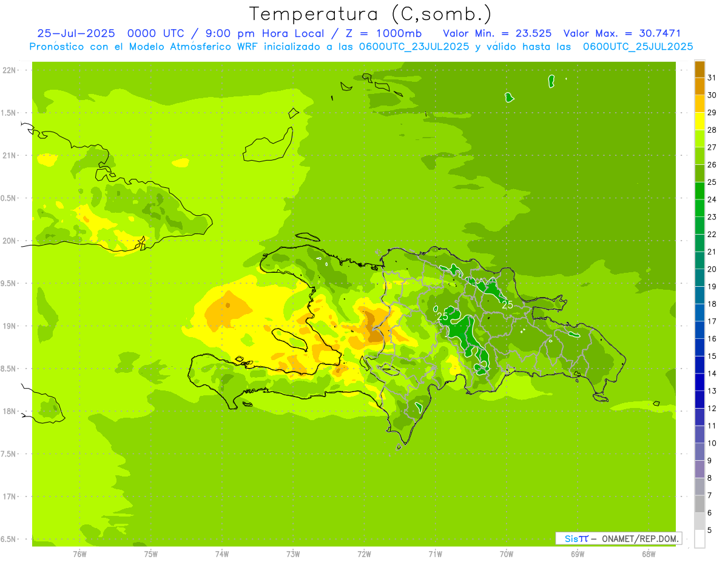Click the "21N" latitude axis label
728x562 pixels.
pyautogui.click(x=10, y=155)
